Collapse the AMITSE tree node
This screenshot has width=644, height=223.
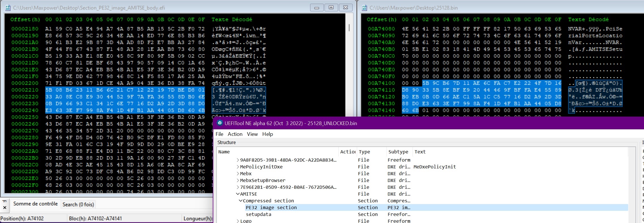[x=238, y=194]
